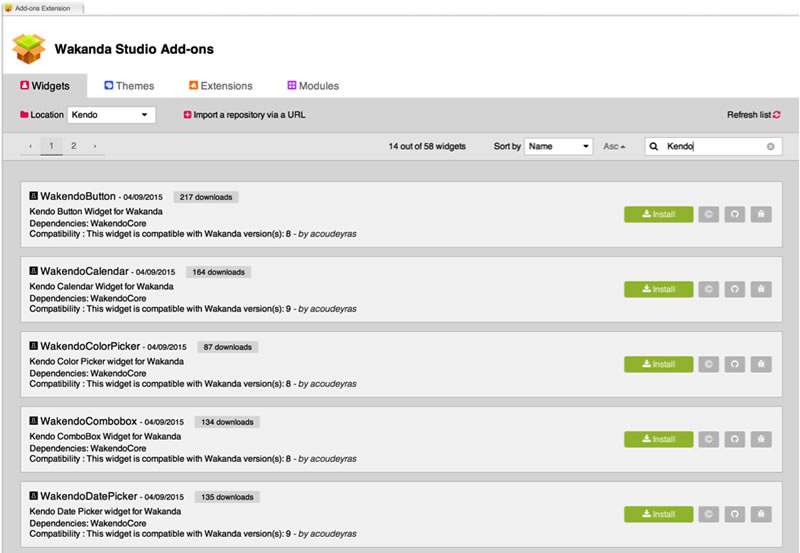The image size is (800, 553).
Task: Open GitHub repository for WakendoDatePicker
Action: coord(734,514)
